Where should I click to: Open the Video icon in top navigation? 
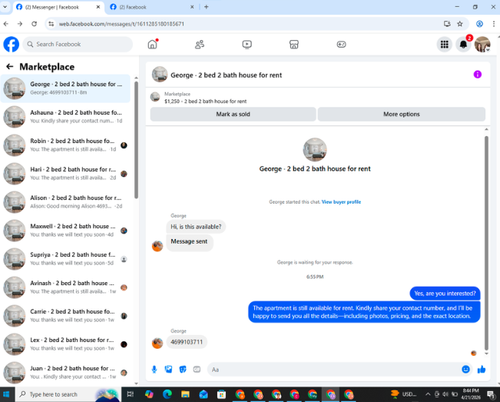pyautogui.click(x=247, y=44)
